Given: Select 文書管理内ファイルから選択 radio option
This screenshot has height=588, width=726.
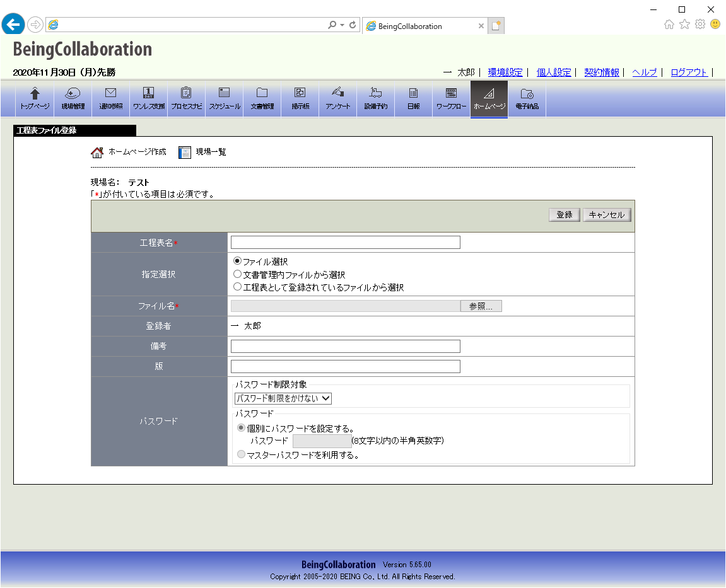Looking at the screenshot, I should (238, 274).
